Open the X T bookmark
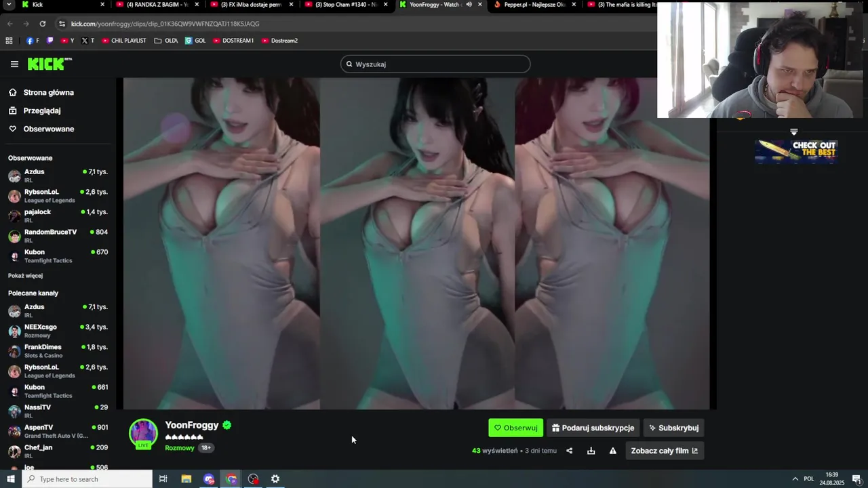 (x=87, y=41)
